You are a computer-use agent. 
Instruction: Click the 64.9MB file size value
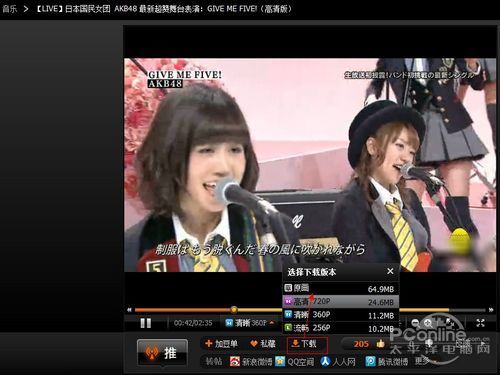pyautogui.click(x=381, y=289)
